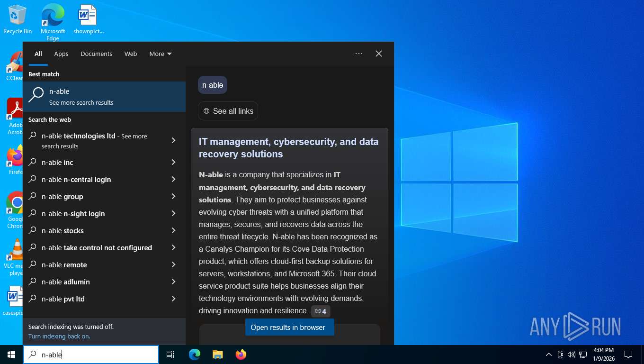Choose the n-able n-central login suggestion

click(x=104, y=179)
